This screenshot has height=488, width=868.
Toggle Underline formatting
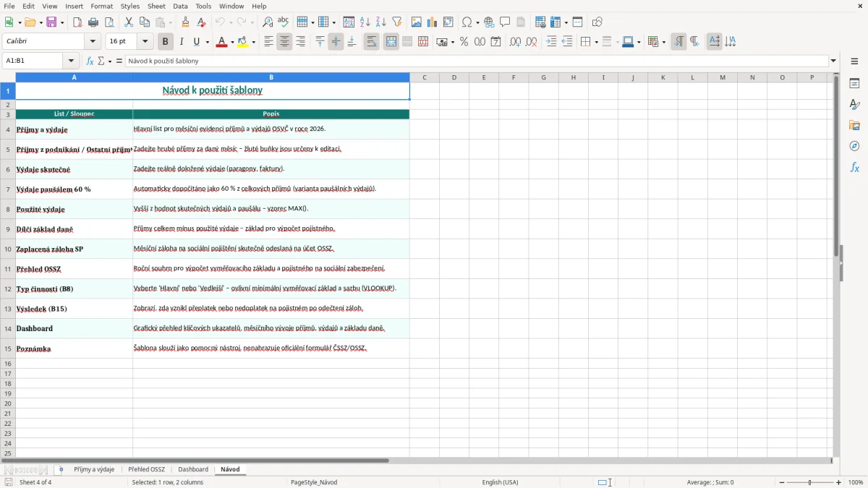(196, 42)
